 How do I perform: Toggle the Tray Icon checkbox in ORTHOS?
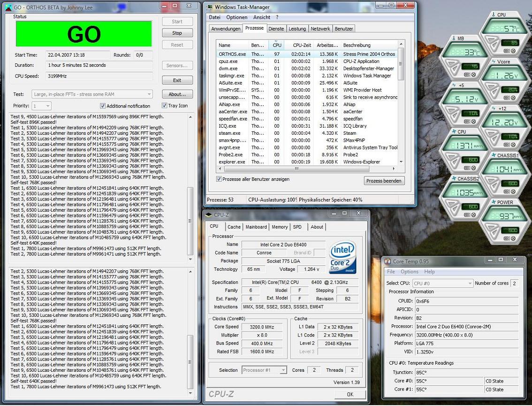click(165, 106)
